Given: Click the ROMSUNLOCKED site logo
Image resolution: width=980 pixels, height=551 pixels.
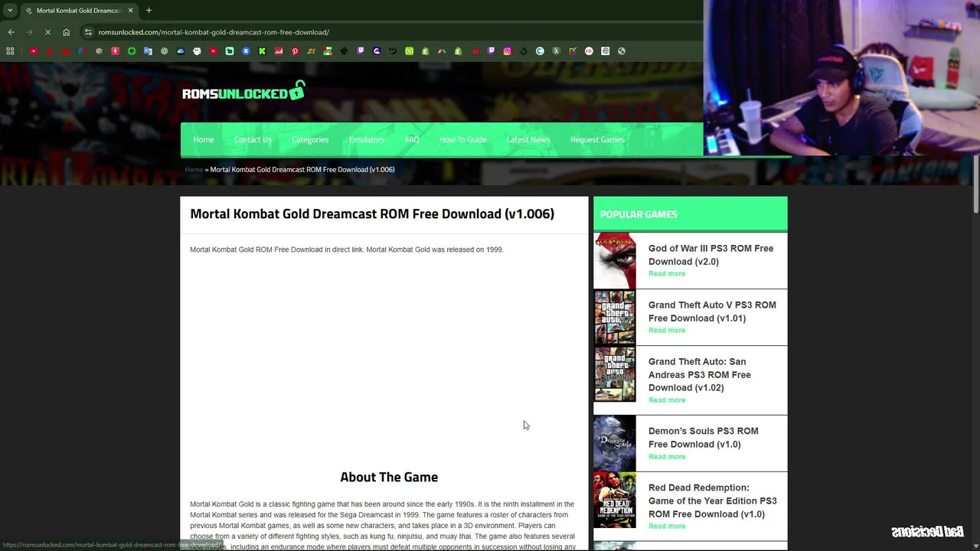Looking at the screenshot, I should click(x=243, y=92).
